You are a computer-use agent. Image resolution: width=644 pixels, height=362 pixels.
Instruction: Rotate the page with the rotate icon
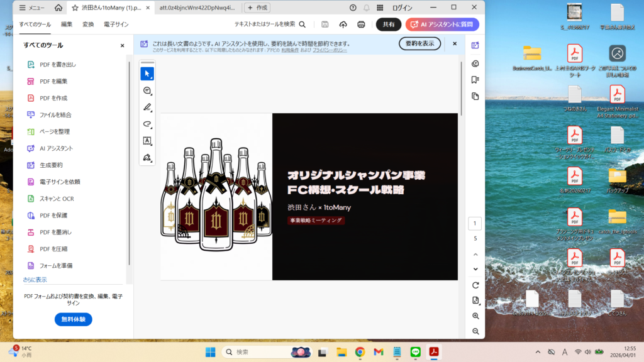(475, 285)
